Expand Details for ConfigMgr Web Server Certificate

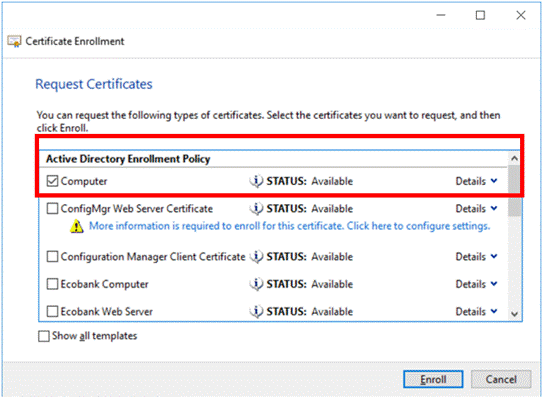click(x=476, y=208)
